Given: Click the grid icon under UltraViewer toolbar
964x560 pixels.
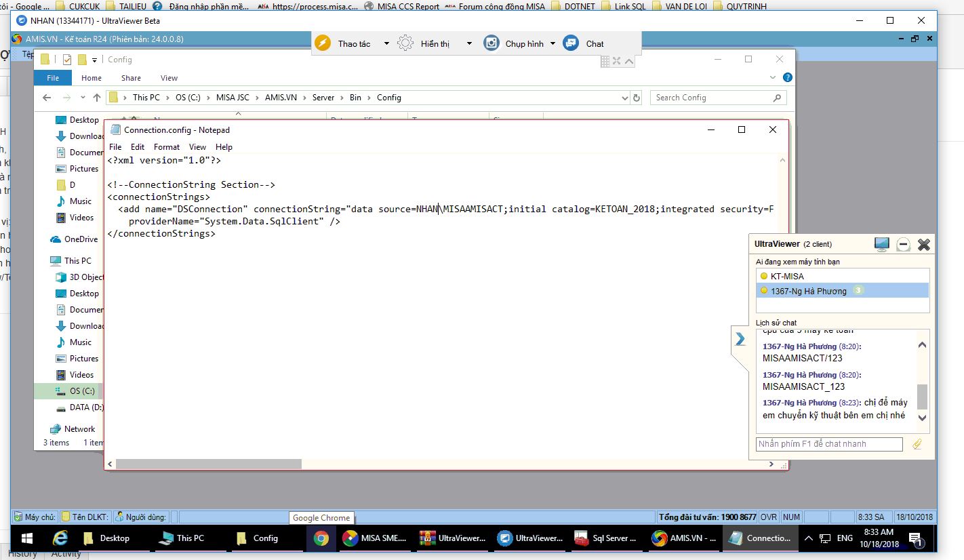Looking at the screenshot, I should [x=605, y=61].
